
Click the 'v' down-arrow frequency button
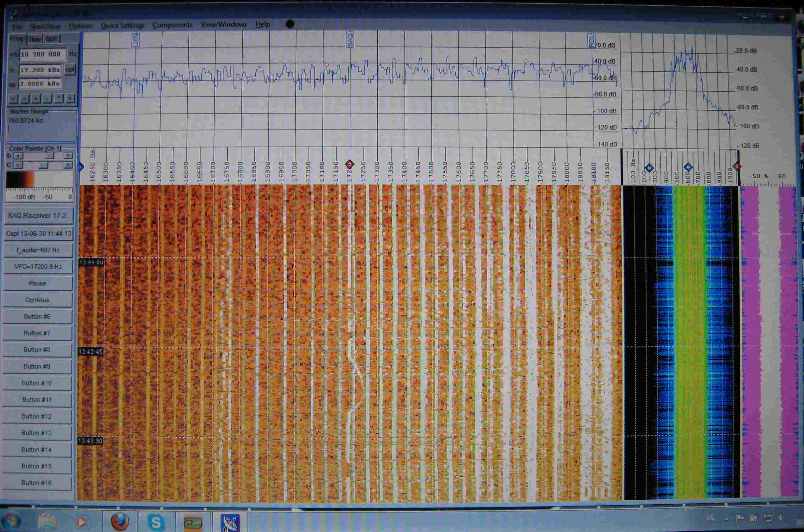click(x=70, y=99)
